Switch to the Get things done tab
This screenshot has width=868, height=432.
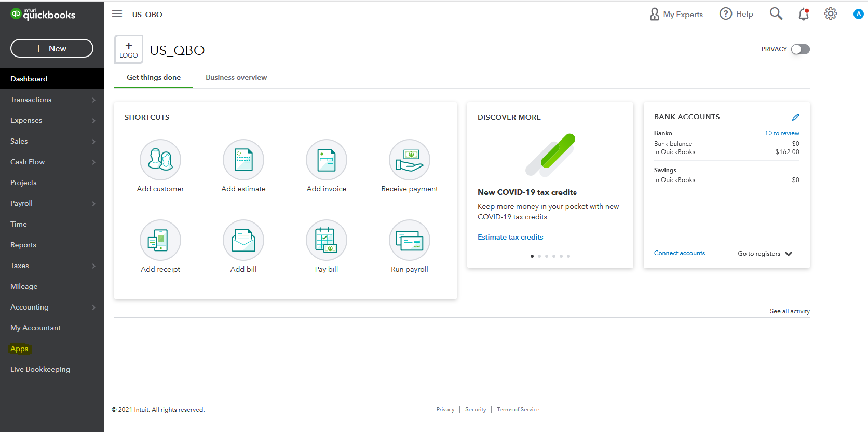click(154, 77)
